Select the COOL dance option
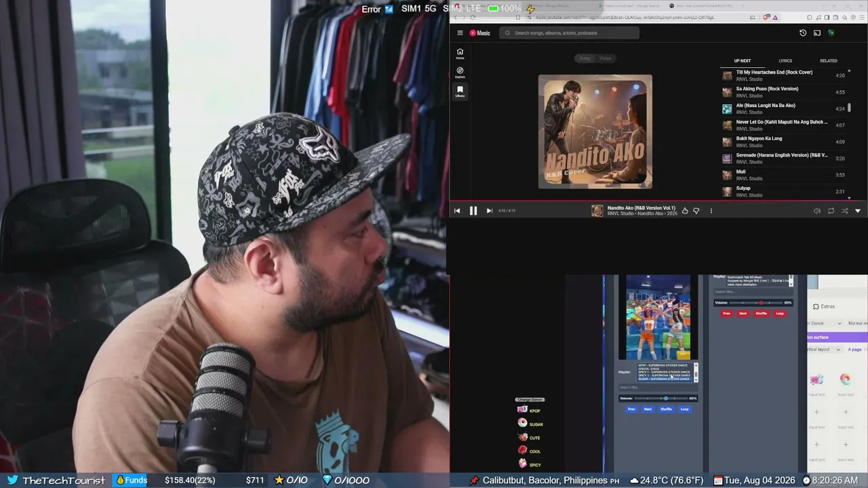Image resolution: width=868 pixels, height=488 pixels. click(x=530, y=451)
